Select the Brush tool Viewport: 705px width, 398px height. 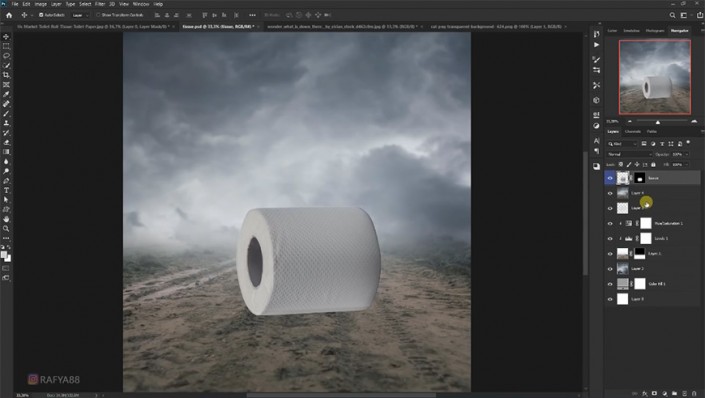tap(6, 114)
